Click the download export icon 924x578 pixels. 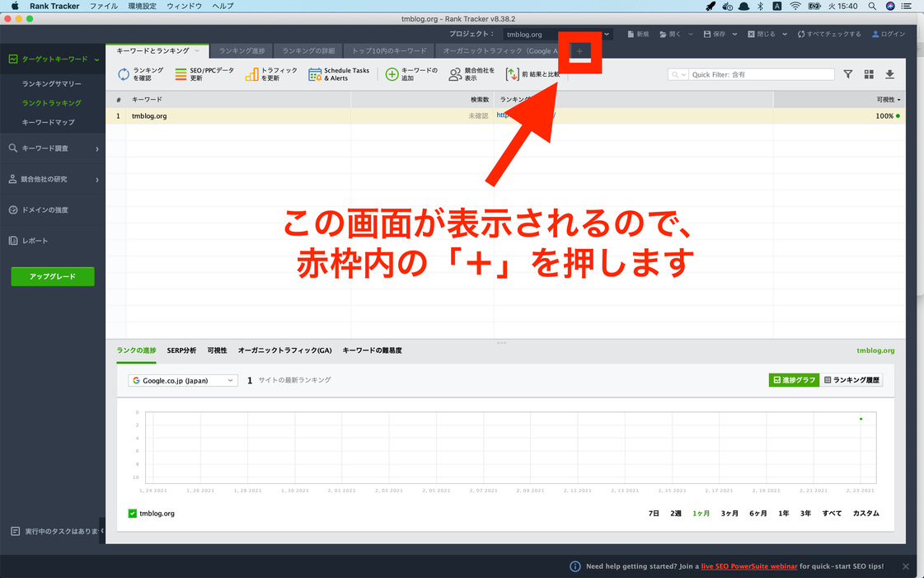point(890,74)
